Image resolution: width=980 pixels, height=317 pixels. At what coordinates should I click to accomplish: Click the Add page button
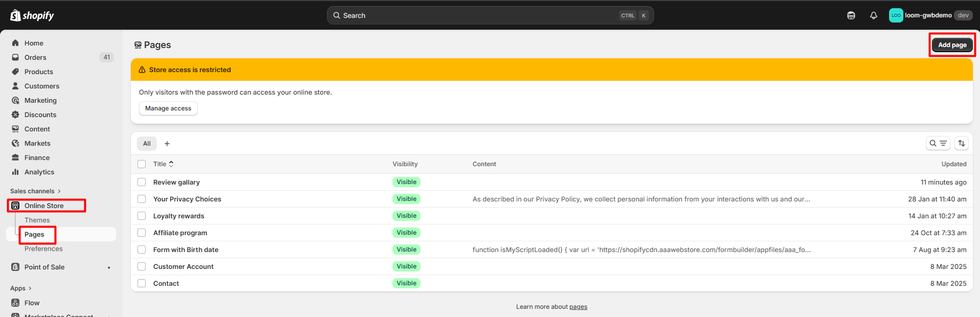pos(951,45)
